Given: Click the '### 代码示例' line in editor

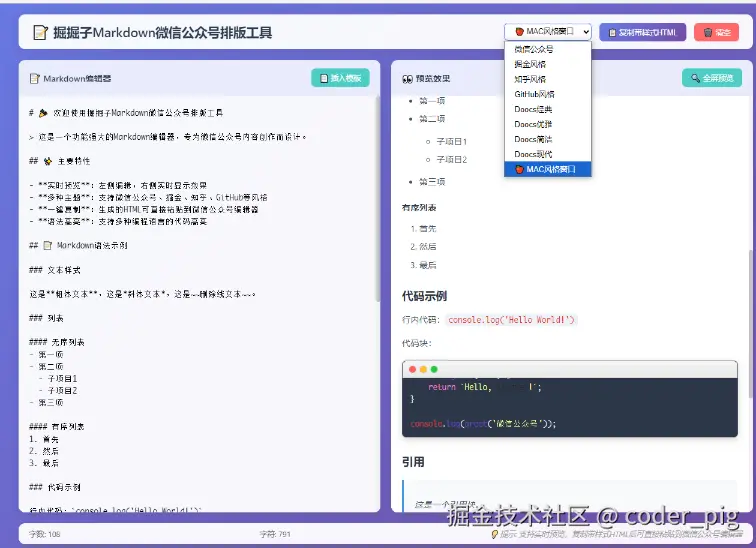Looking at the screenshot, I should (54, 487).
